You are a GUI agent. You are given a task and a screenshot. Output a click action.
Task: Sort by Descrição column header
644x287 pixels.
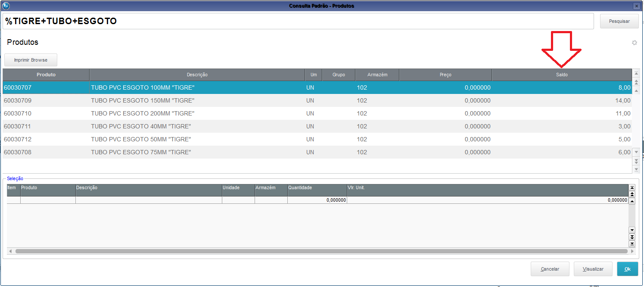[x=197, y=75]
